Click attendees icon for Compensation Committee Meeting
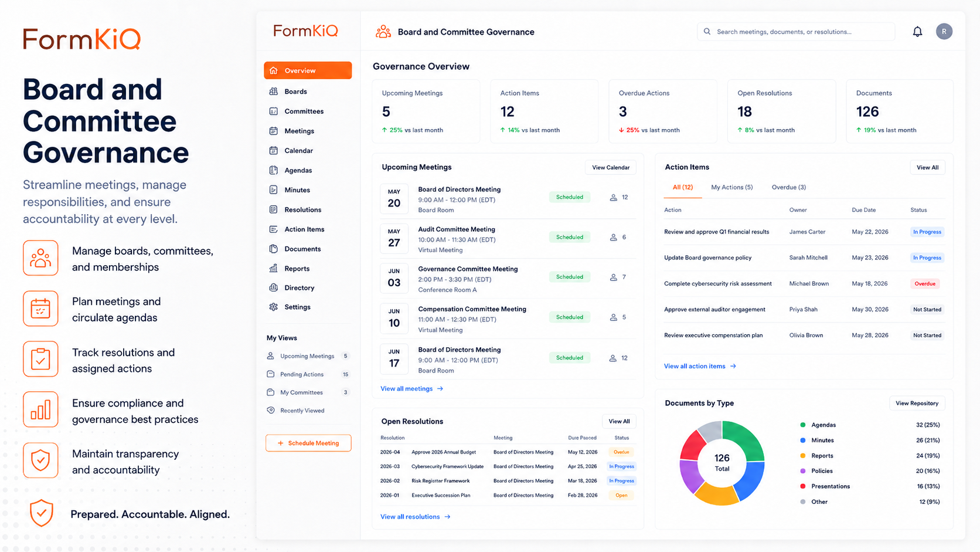This screenshot has height=552, width=980. [613, 317]
